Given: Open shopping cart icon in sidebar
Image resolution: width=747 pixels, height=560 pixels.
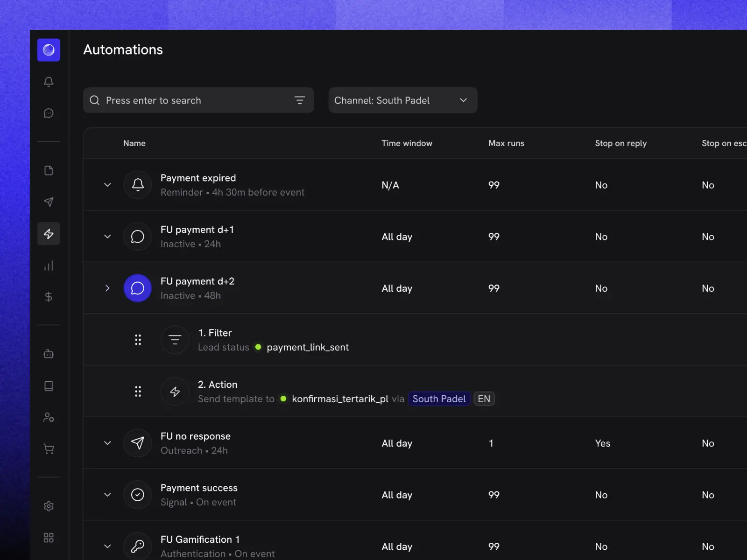Looking at the screenshot, I should tap(49, 449).
